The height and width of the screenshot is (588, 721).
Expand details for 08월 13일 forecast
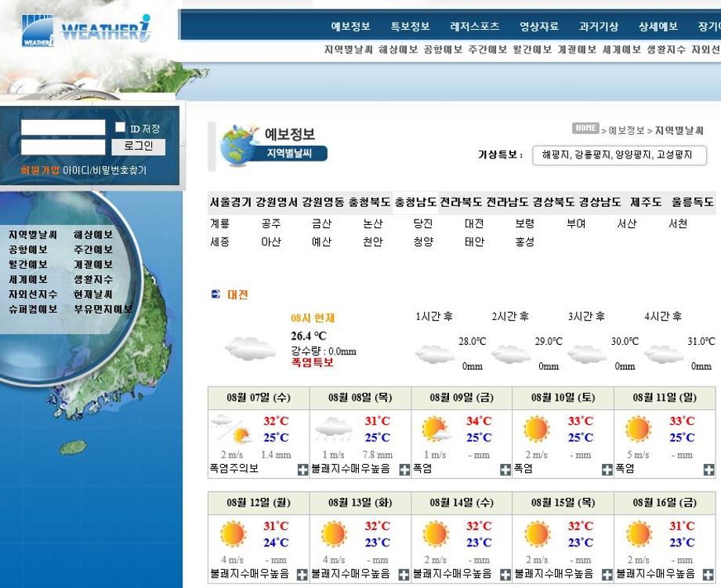click(404, 575)
